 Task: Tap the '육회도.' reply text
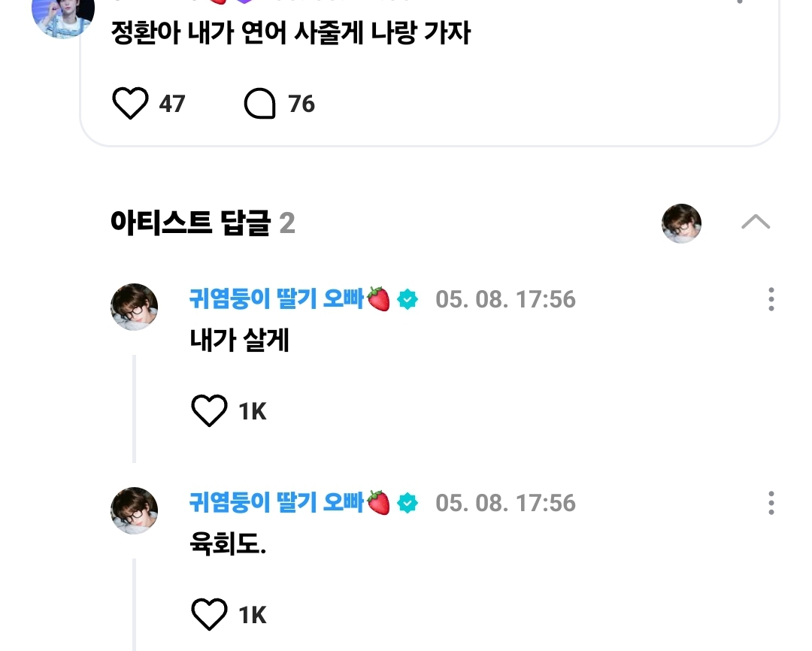pos(229,544)
